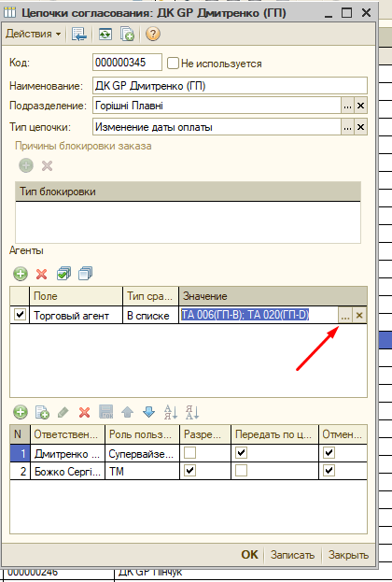Click the help question mark icon
Viewport: 392px width, 582px height.
tap(153, 35)
